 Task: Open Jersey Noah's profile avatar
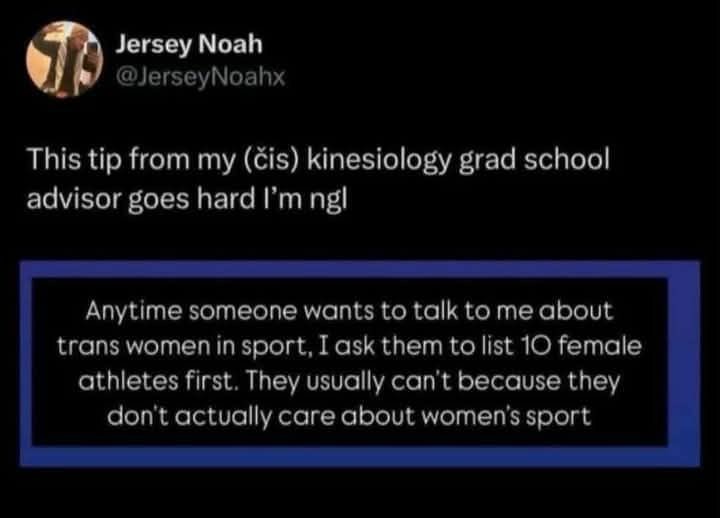tap(64, 59)
